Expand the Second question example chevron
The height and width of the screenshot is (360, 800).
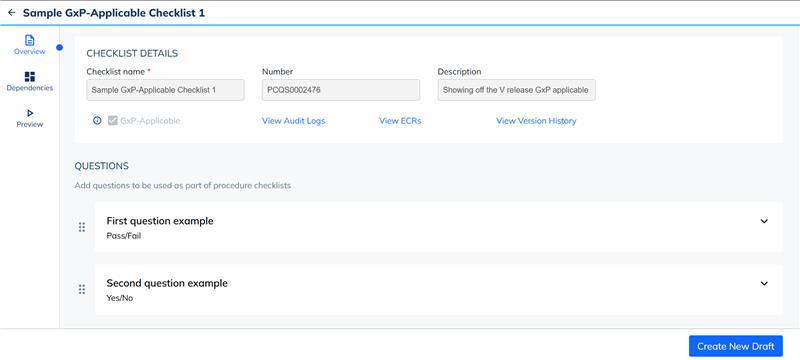click(764, 284)
